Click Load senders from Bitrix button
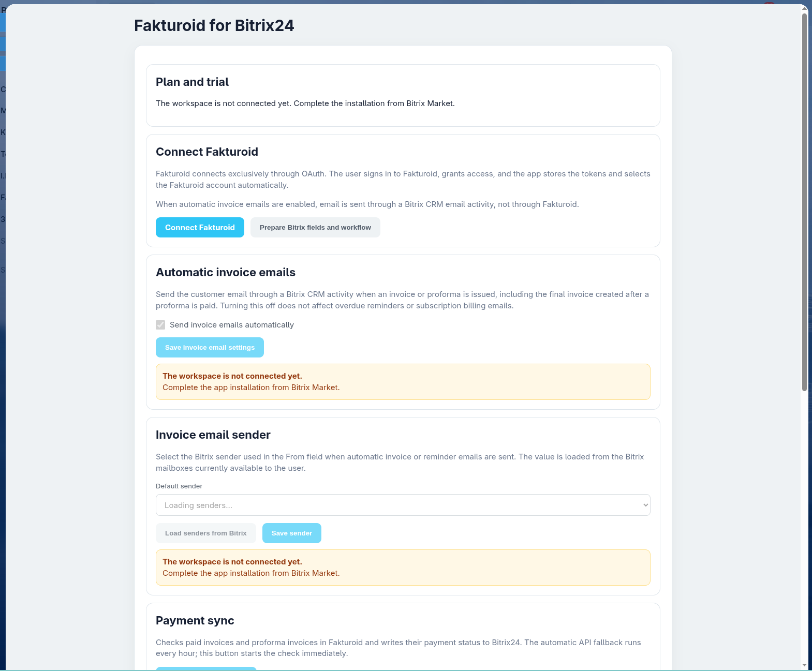The image size is (812, 671). pos(206,533)
